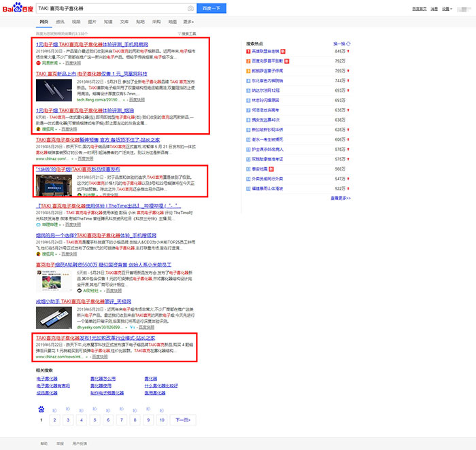Click 下一页> next page button
The width and height of the screenshot is (476, 450).
[x=183, y=420]
